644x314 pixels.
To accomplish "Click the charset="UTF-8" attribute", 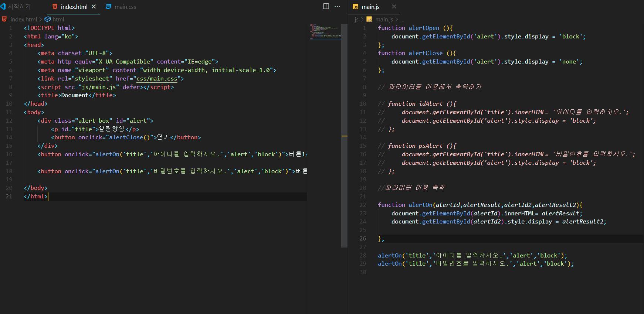I will click(x=83, y=53).
